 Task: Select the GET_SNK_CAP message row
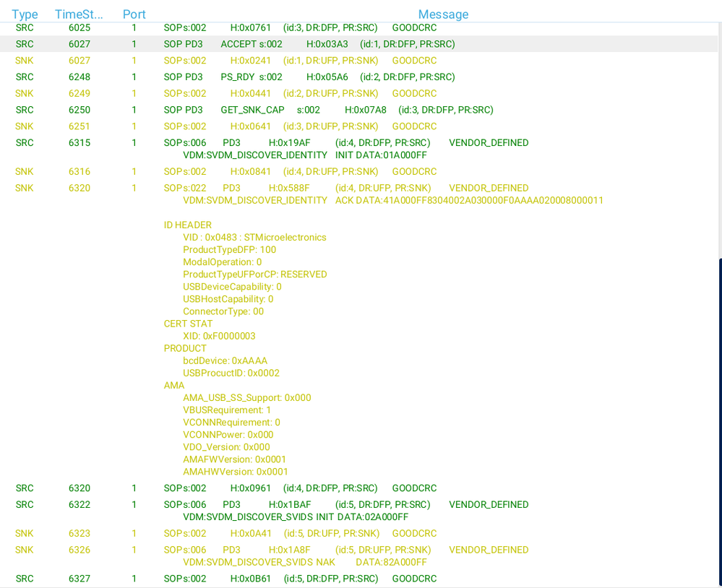coord(358,110)
